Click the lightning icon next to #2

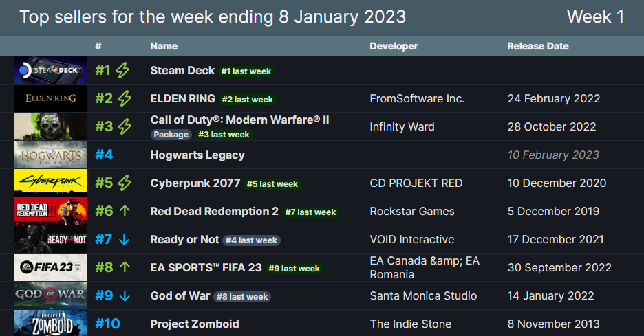pos(125,99)
